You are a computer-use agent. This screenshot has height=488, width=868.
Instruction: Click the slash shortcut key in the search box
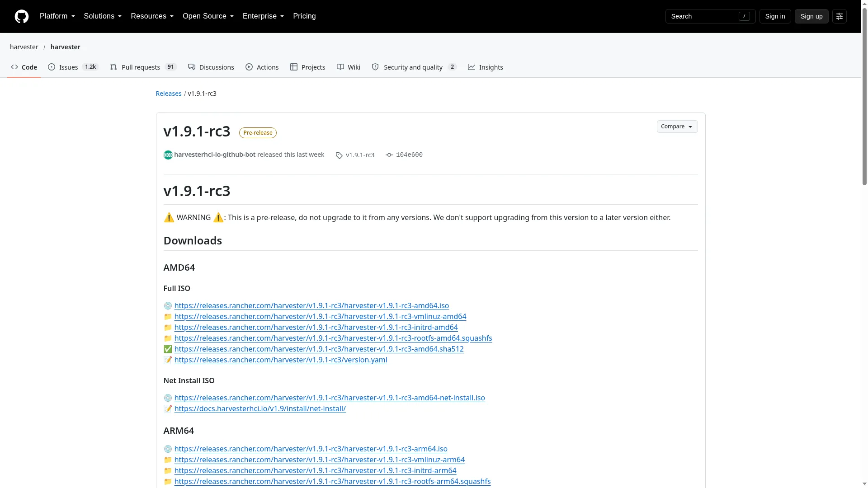(744, 16)
